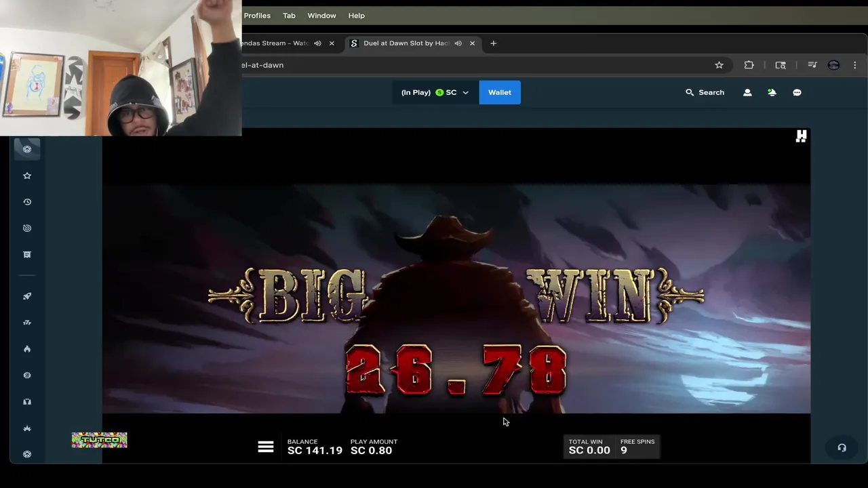The height and width of the screenshot is (488, 868).
Task: Open Chrome three-dot menu
Action: click(854, 65)
